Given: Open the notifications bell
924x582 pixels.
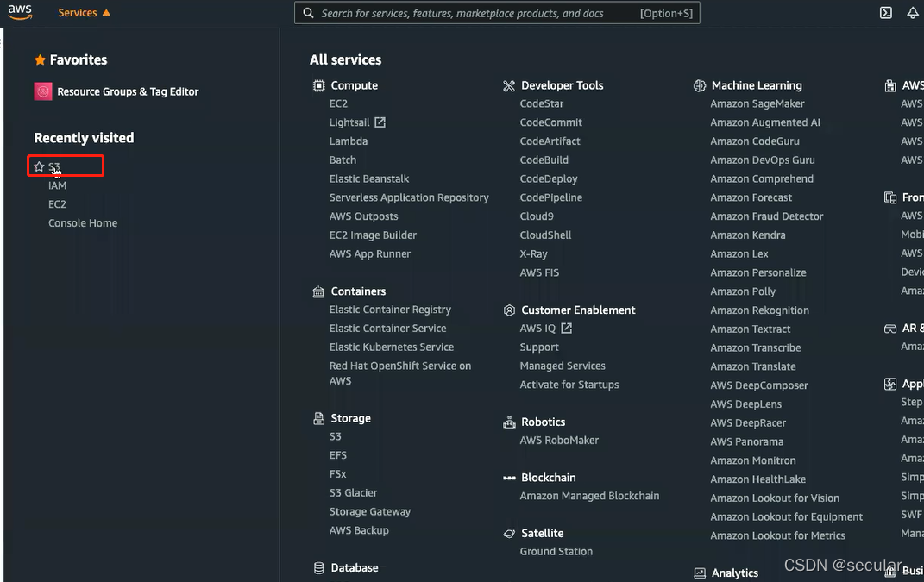Looking at the screenshot, I should coord(913,12).
